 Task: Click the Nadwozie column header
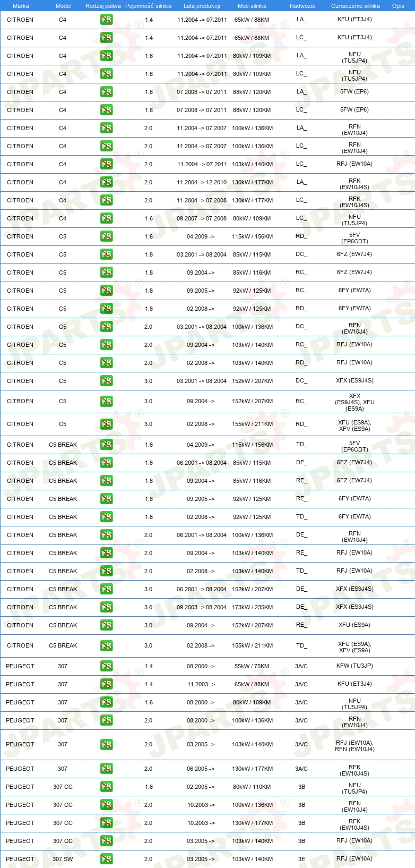pyautogui.click(x=302, y=6)
